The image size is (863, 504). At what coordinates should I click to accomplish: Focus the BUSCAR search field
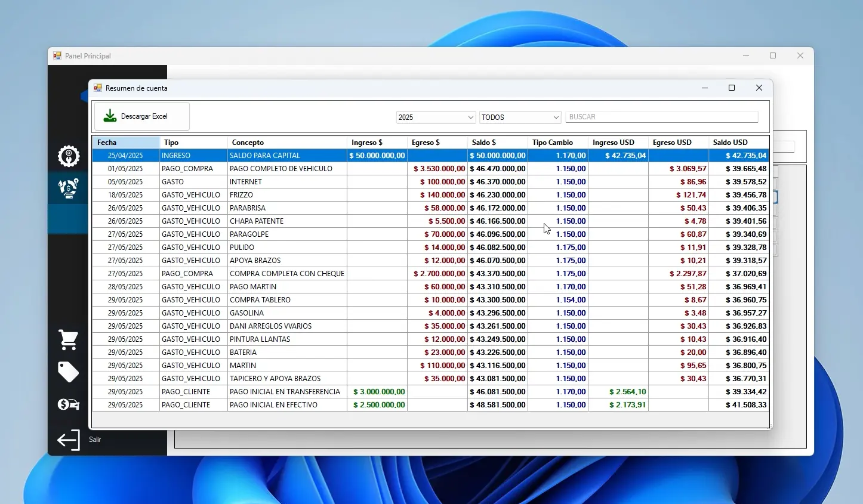[x=662, y=117]
